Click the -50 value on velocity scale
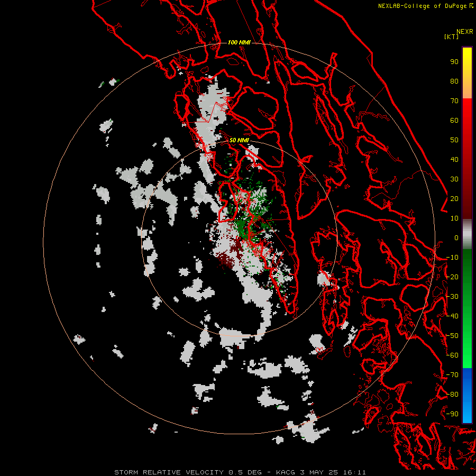 coord(452,336)
